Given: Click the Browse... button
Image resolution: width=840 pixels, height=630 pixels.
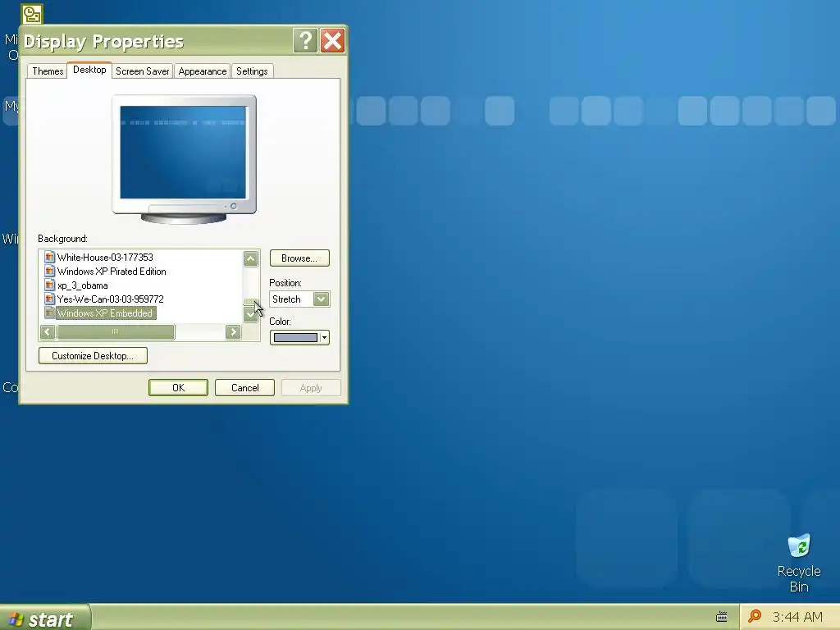Looking at the screenshot, I should pyautogui.click(x=299, y=258).
